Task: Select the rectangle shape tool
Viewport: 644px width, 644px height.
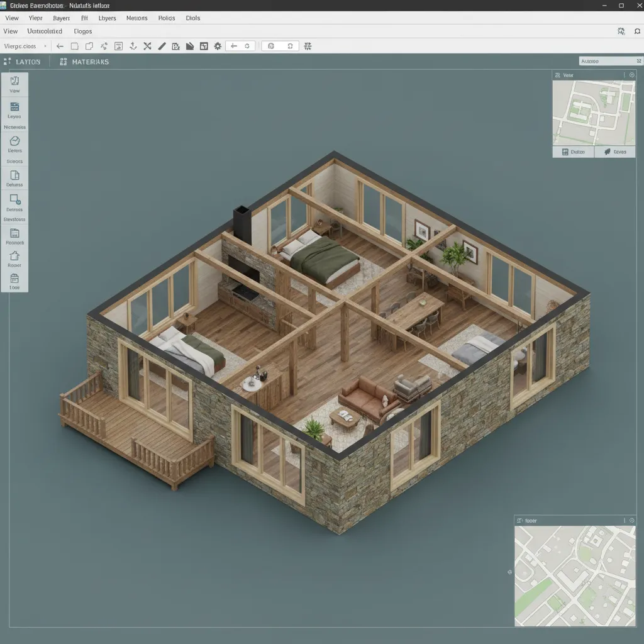Action: (74, 45)
